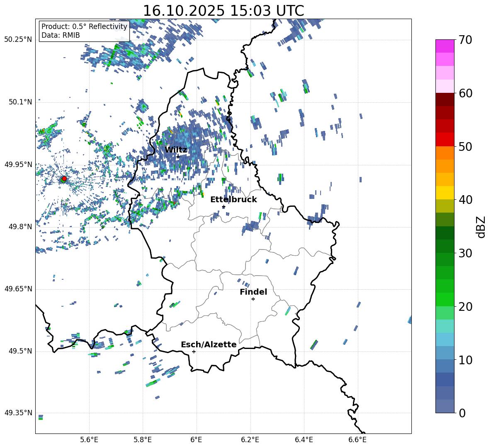
Task: Click the Ettelbruck city label
Action: click(x=233, y=200)
